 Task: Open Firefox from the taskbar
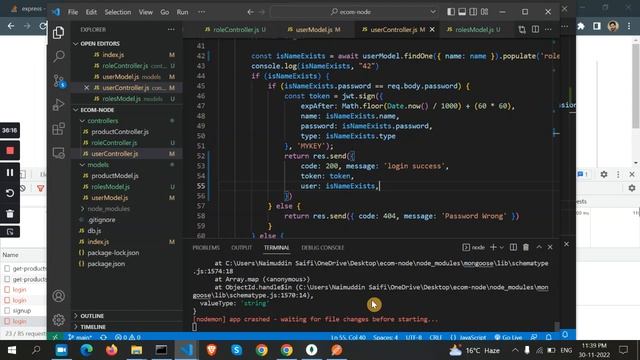[111, 350]
